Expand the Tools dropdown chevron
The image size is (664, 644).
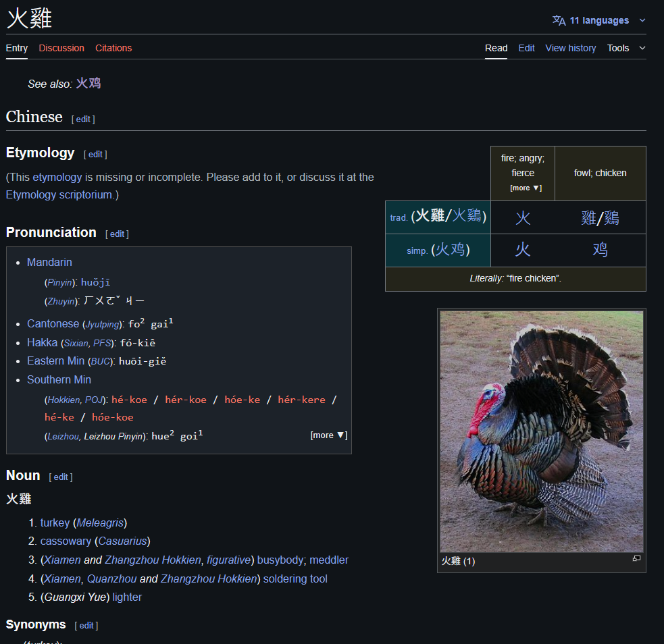pos(642,48)
